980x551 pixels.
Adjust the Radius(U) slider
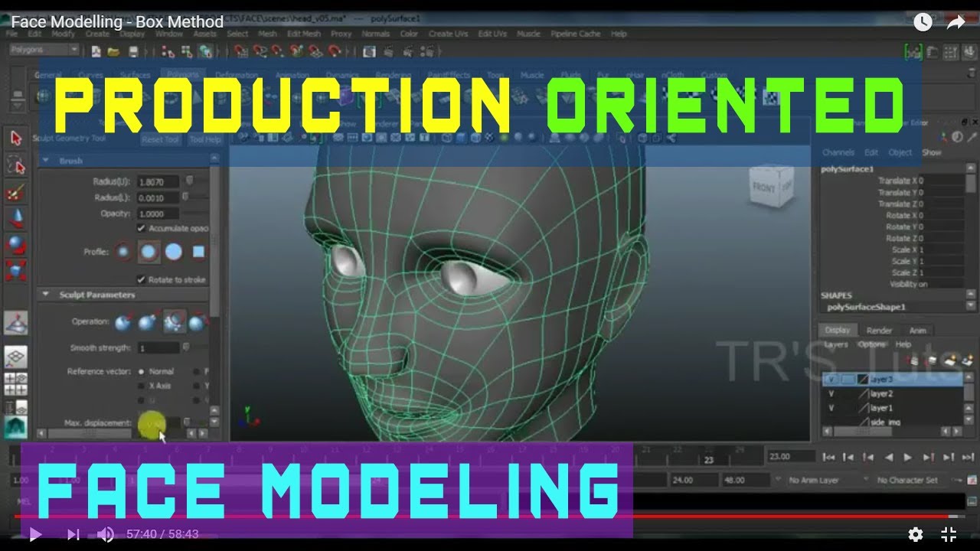tap(191, 182)
